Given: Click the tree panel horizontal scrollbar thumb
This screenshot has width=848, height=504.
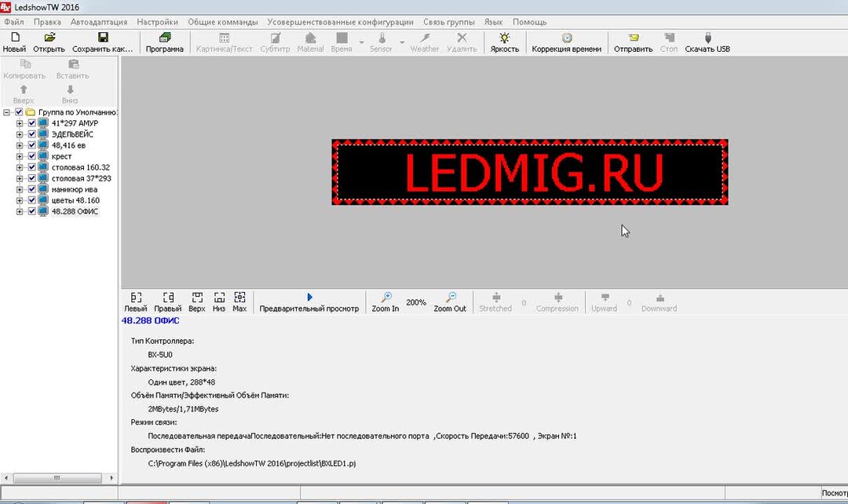Looking at the screenshot, I should click(57, 478).
